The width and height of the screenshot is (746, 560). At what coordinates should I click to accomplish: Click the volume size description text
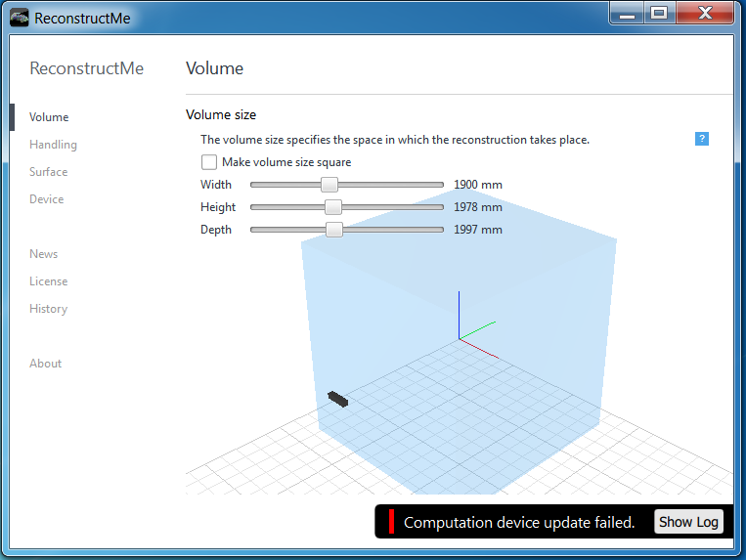pos(395,140)
